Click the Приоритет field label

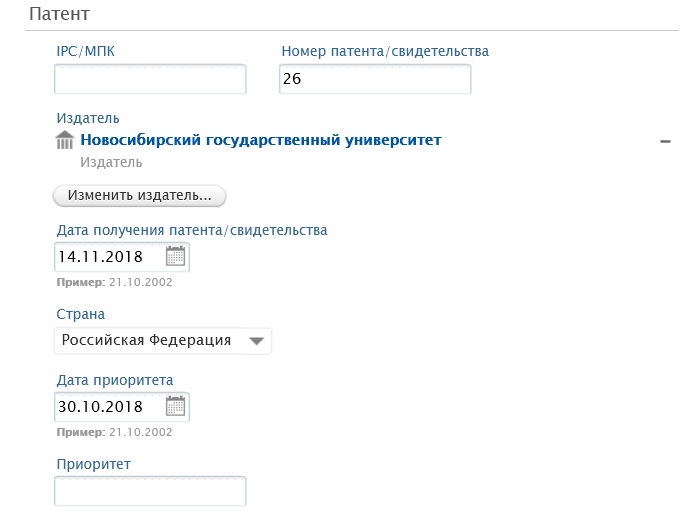click(94, 464)
